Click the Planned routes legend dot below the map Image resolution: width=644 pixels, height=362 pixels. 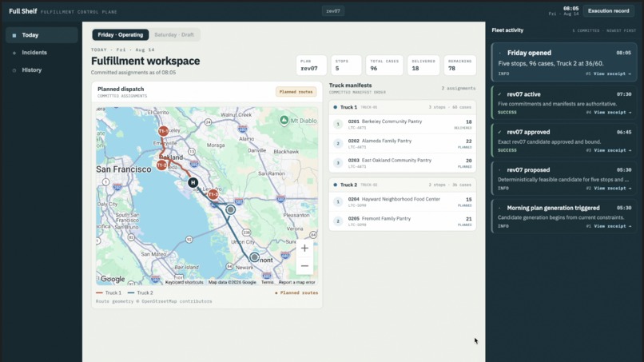pos(276,293)
